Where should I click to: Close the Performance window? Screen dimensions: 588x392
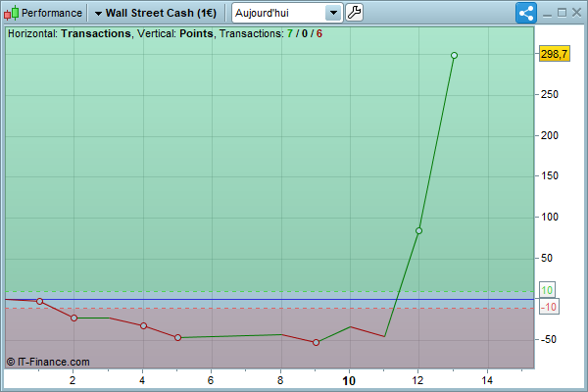coord(577,13)
